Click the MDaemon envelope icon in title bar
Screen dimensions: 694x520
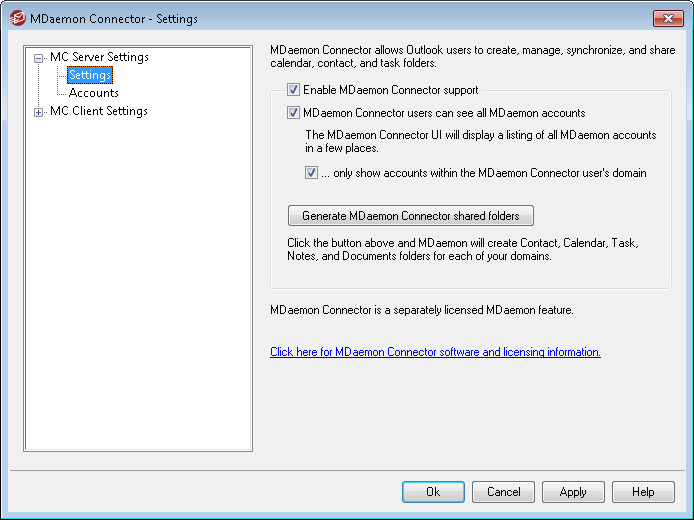(x=16, y=18)
